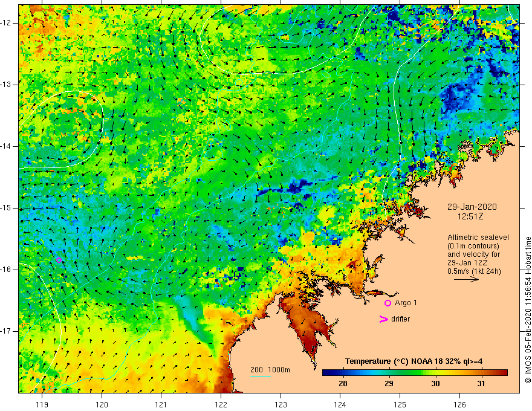The width and height of the screenshot is (532, 411).
Task: Click the 'and velocity for' text line
Action: [x=473, y=254]
